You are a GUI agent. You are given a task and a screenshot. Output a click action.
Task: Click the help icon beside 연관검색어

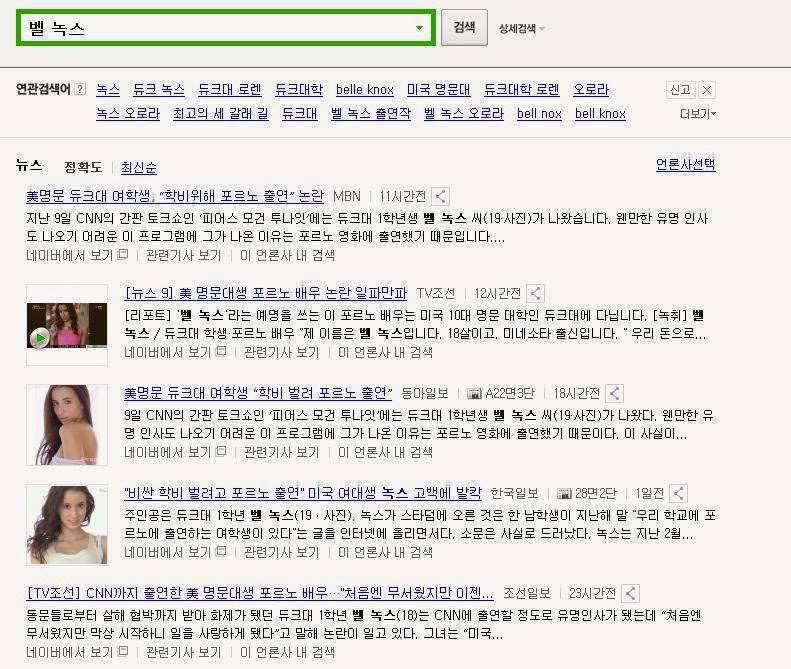click(x=80, y=89)
